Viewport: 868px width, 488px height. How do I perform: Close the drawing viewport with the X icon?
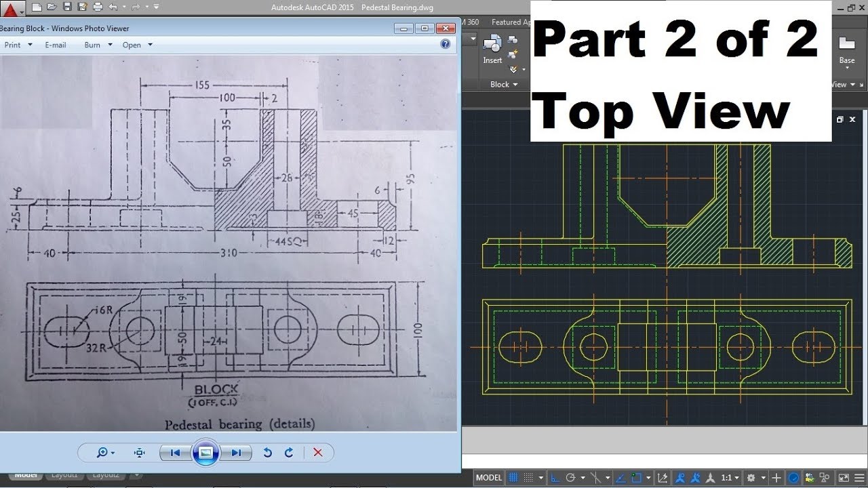[852, 119]
